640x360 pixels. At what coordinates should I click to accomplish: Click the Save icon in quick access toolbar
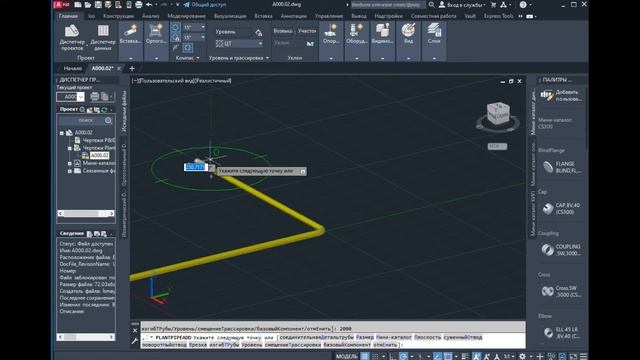click(98, 4)
